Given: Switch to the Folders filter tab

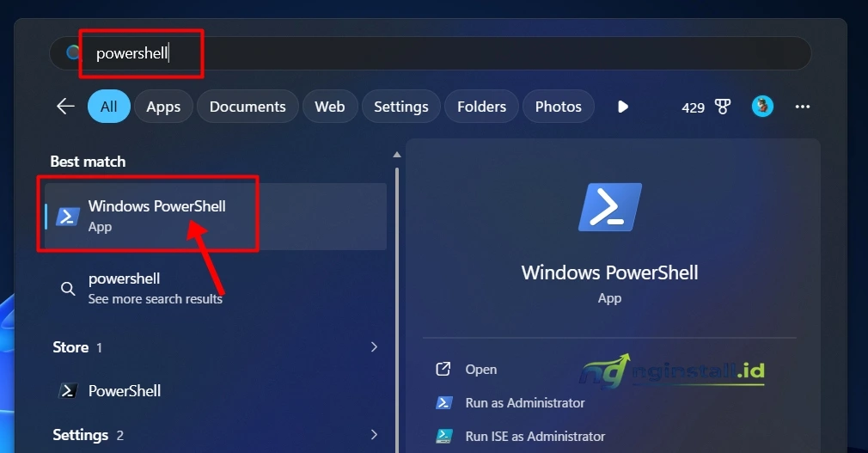Looking at the screenshot, I should coord(481,107).
